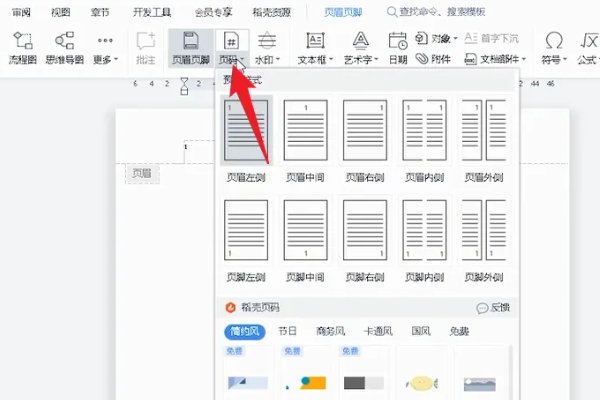Screen dimensions: 600x400
Task: Expand the 文本框 dropdown arrow
Action: tap(331, 60)
